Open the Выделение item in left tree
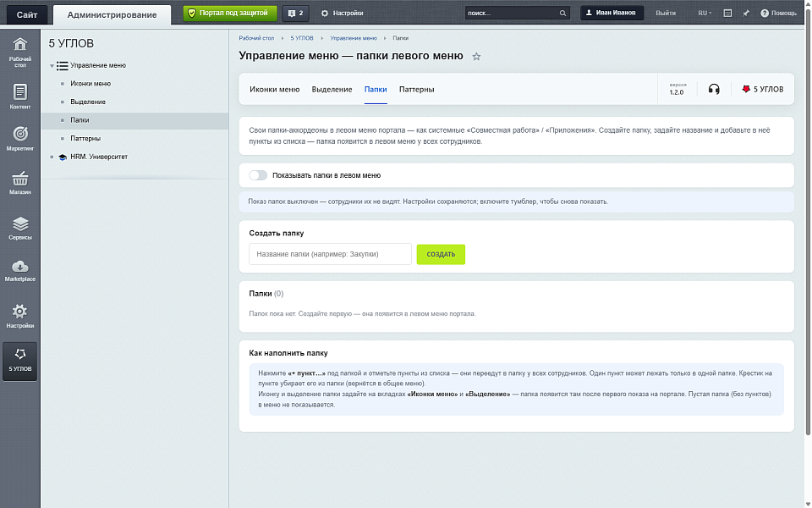The width and height of the screenshot is (812, 508). coord(87,102)
